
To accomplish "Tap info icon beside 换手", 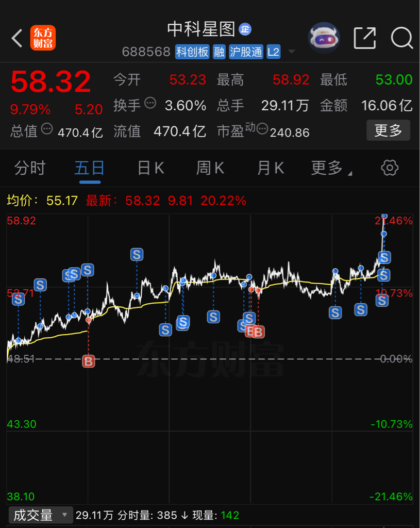I will click(x=150, y=103).
